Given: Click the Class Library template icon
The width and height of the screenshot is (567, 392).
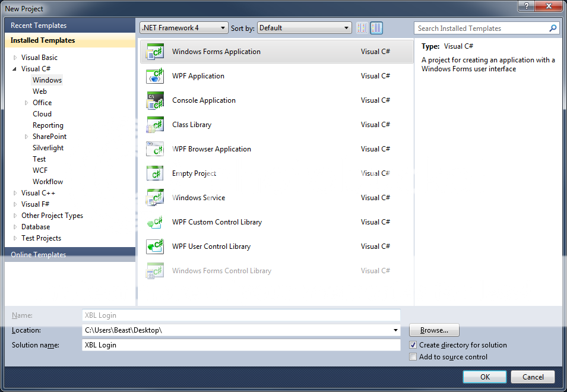Looking at the screenshot, I should point(155,125).
